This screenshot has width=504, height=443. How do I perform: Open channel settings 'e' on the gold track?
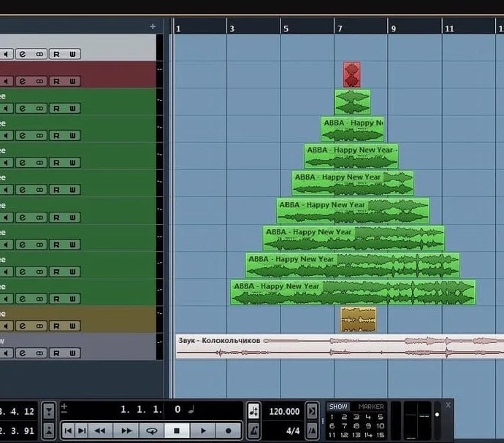(23, 326)
